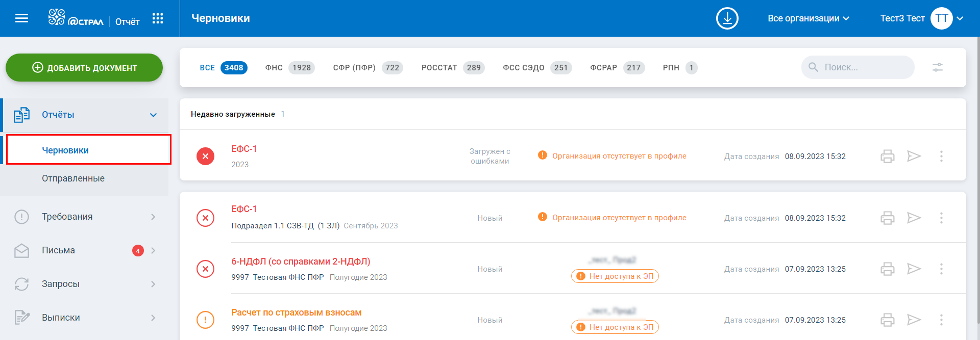
Task: Send the ЕФС-1 Подраздел 1.1 draft
Action: [x=914, y=218]
